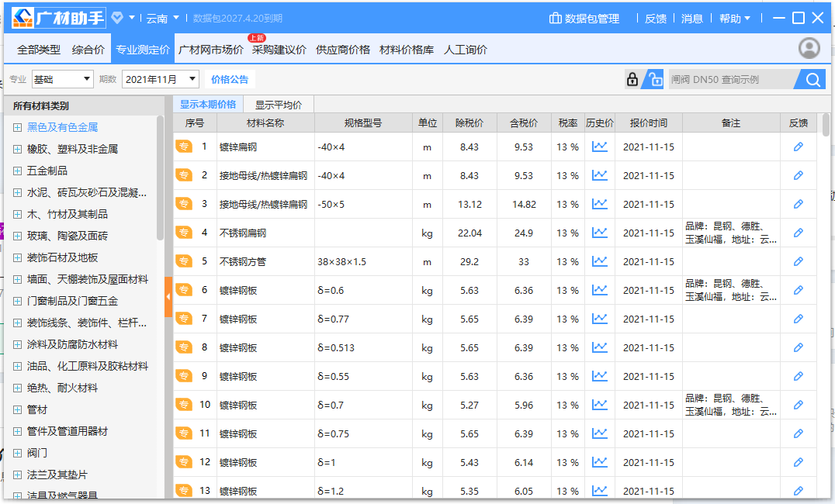Click feedback pencil icon for row 6
835x504 pixels.
(798, 290)
